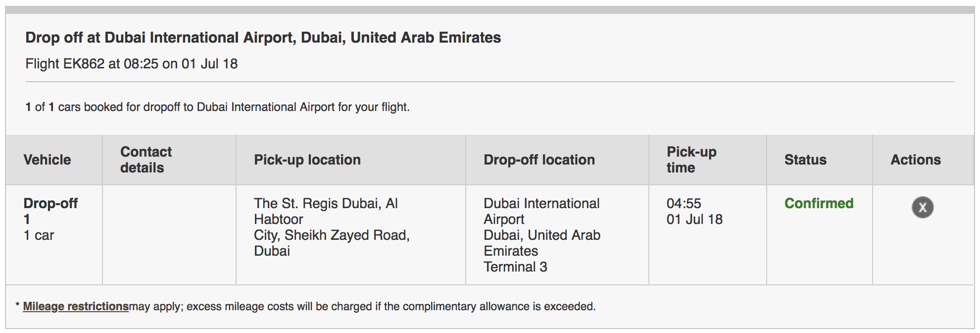Select the Pick-up location column header
Screen dimensions: 980x333
coord(307,160)
